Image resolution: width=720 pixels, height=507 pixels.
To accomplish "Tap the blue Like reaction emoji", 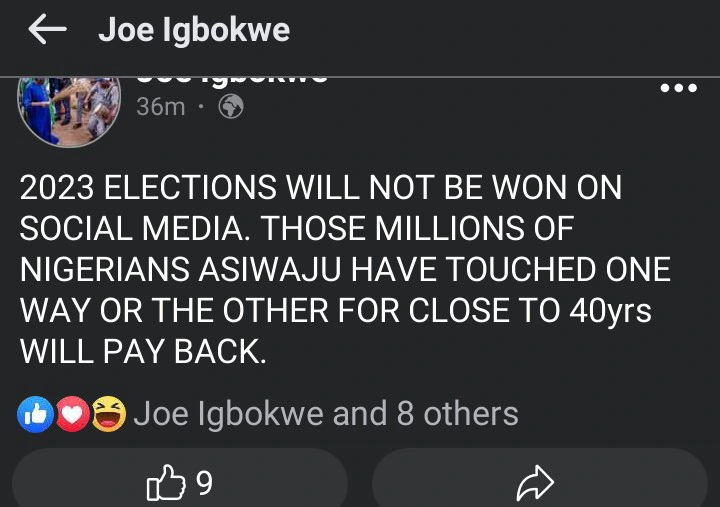I will 35,414.
